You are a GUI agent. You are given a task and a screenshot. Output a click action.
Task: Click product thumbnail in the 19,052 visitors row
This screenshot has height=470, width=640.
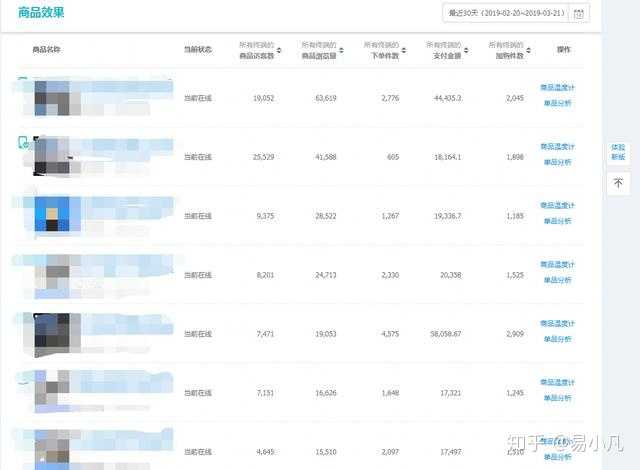pyautogui.click(x=52, y=98)
